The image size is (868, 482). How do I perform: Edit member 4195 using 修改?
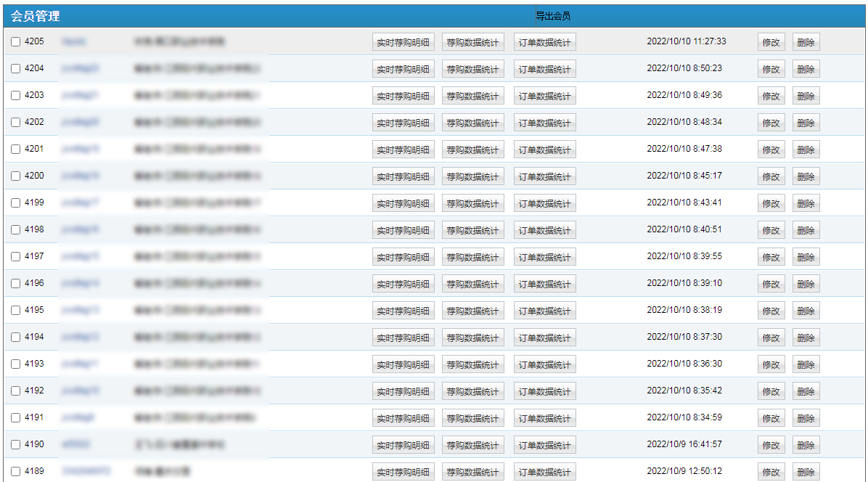pos(771,311)
